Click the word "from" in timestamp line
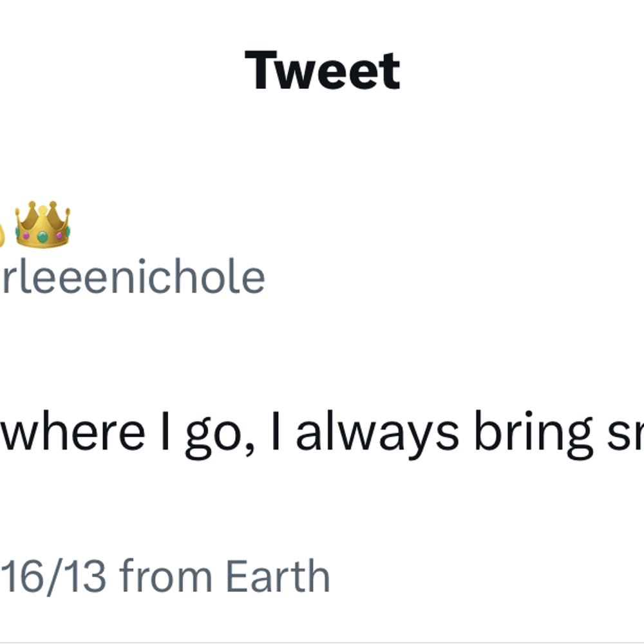This screenshot has height=644, width=644. click(166, 575)
